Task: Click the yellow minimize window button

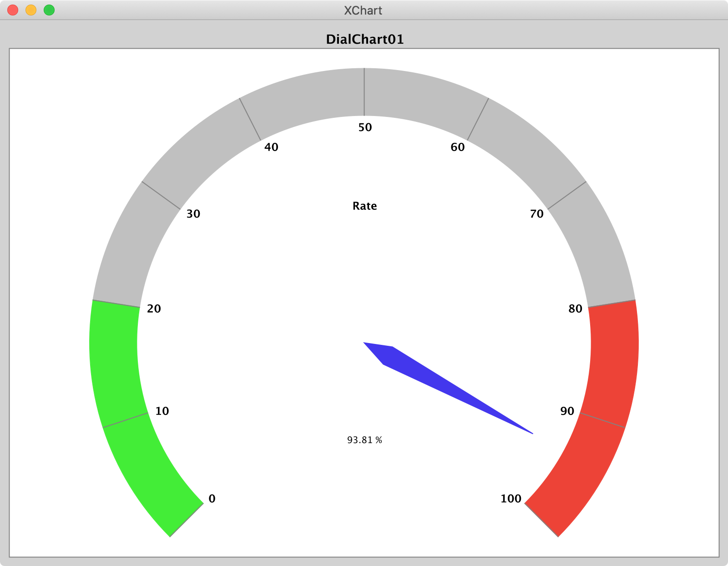Action: coord(31,10)
